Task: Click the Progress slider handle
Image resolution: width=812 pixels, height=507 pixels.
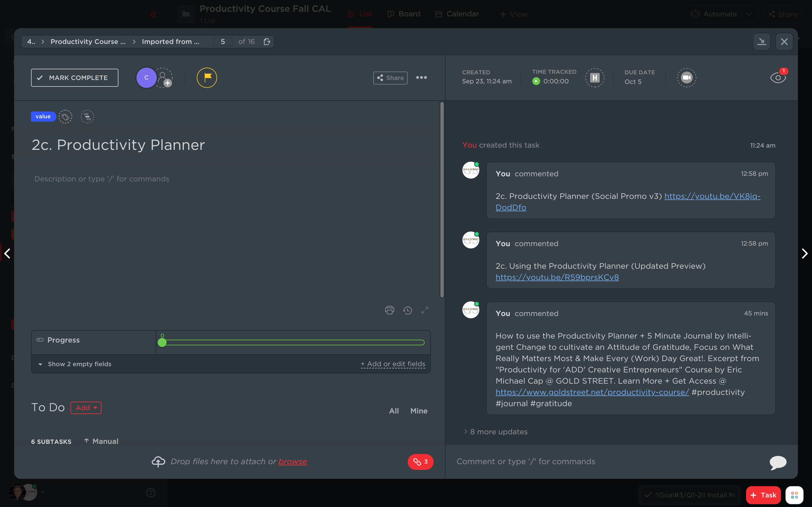Action: point(162,342)
